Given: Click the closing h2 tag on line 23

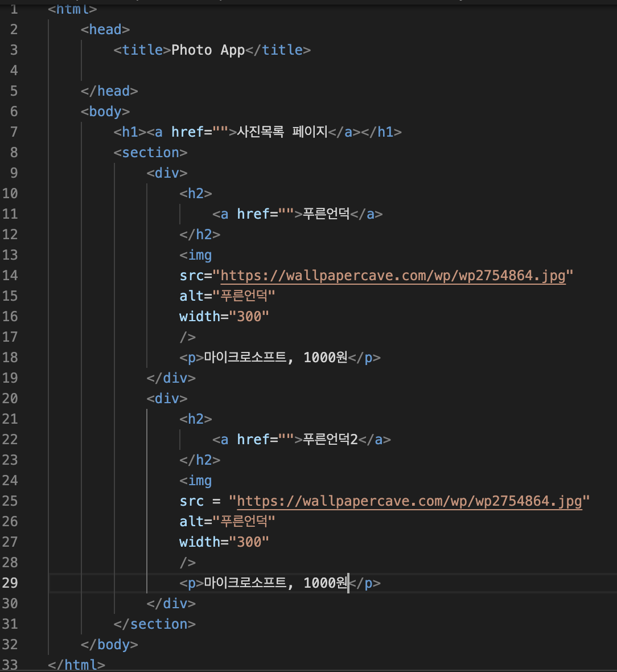Looking at the screenshot, I should (x=200, y=460).
